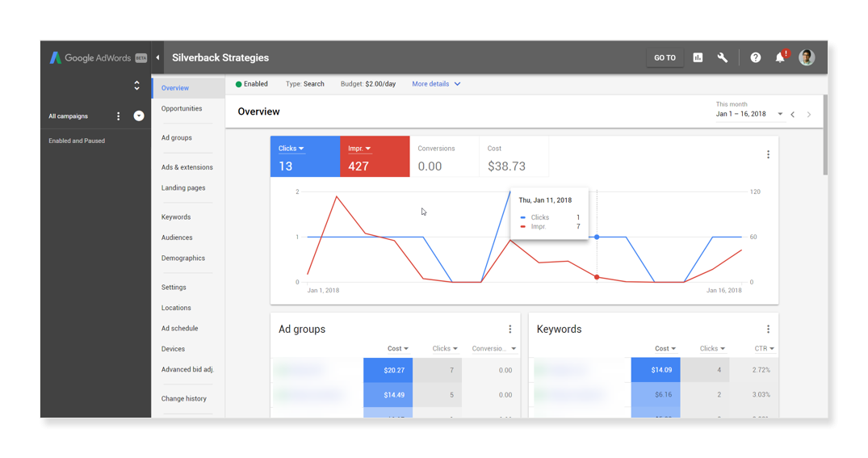Select the Conversions metric tile

click(x=445, y=157)
